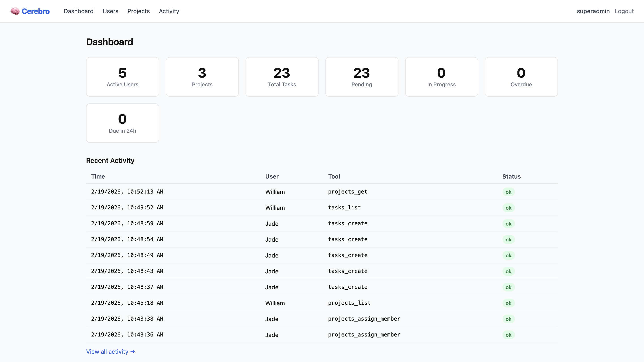Screen dimensions: 644x362
Task: Click the Due in 24h stat card
Action: click(122, 123)
